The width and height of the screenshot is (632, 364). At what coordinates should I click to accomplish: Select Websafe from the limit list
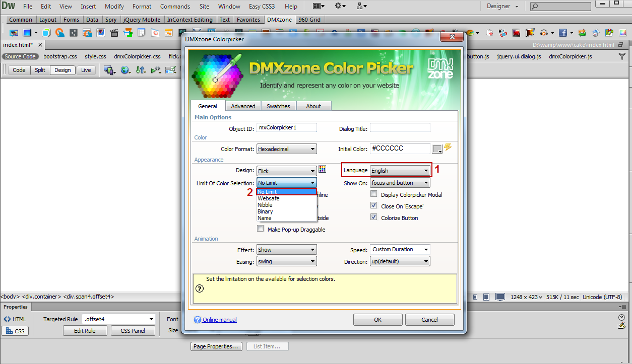pos(286,198)
